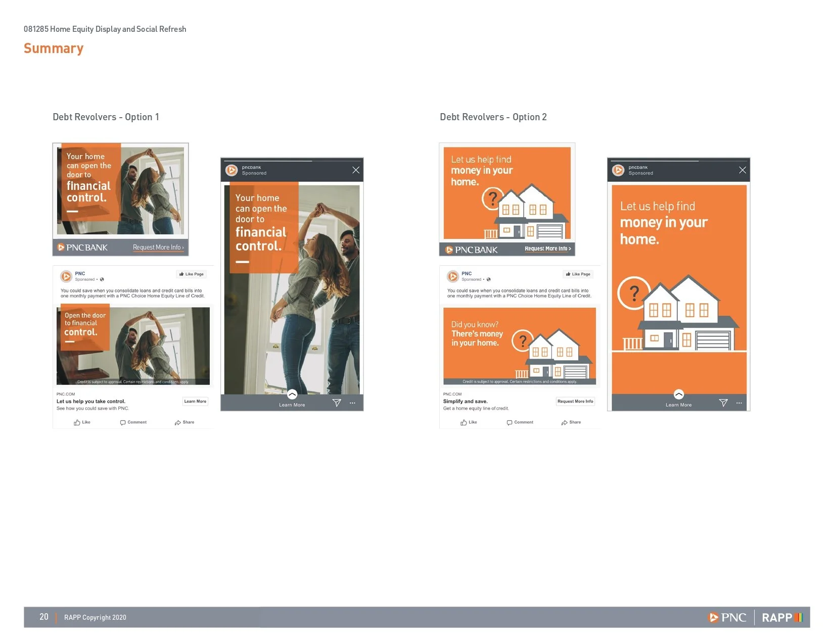Click question mark icon in Option 2 story

pyautogui.click(x=634, y=292)
